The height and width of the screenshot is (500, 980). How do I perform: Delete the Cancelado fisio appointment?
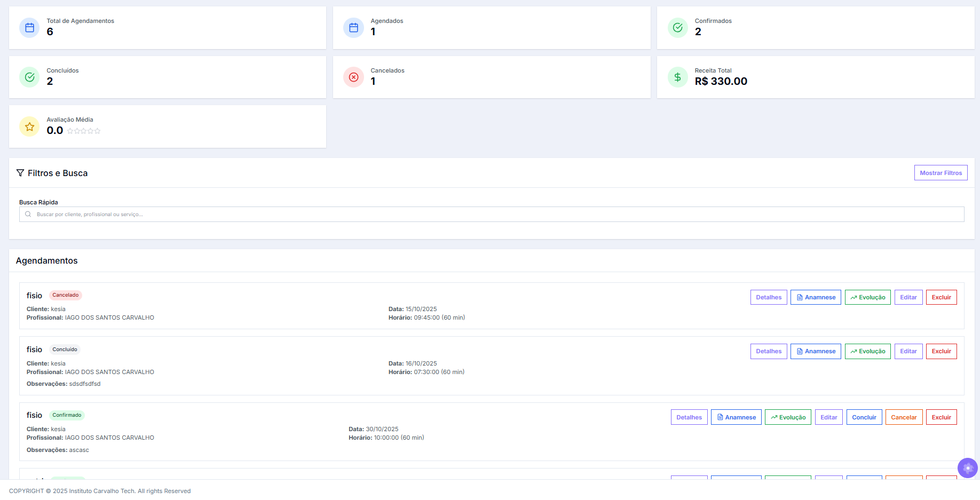(x=941, y=297)
